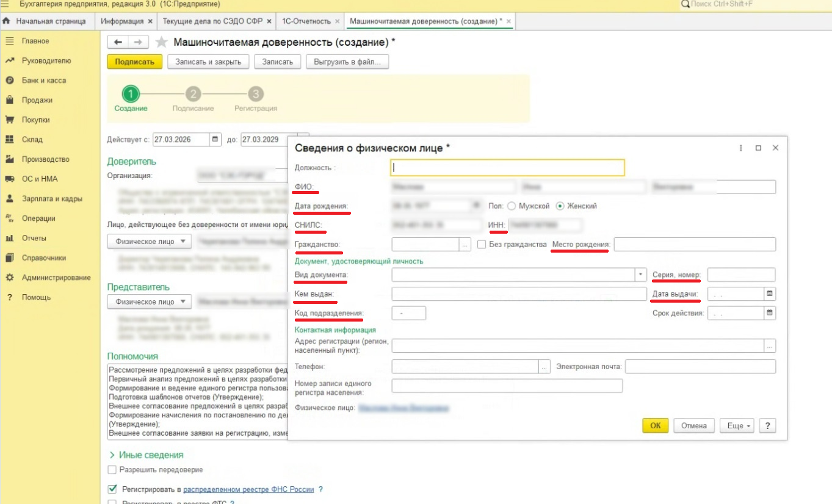The height and width of the screenshot is (504, 832).
Task: Open Помощь question mark icon
Action: [10, 297]
